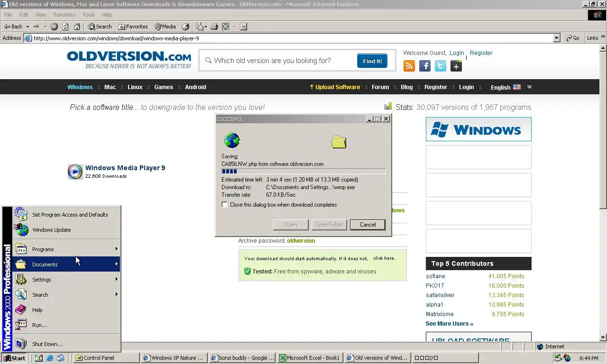Open the Forum link in navigation

point(380,87)
